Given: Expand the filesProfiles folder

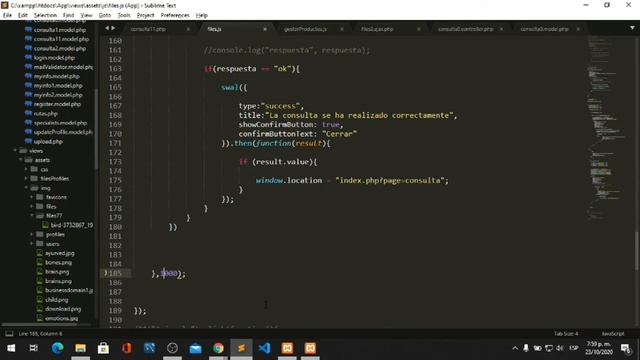Looking at the screenshot, I should click(27, 178).
